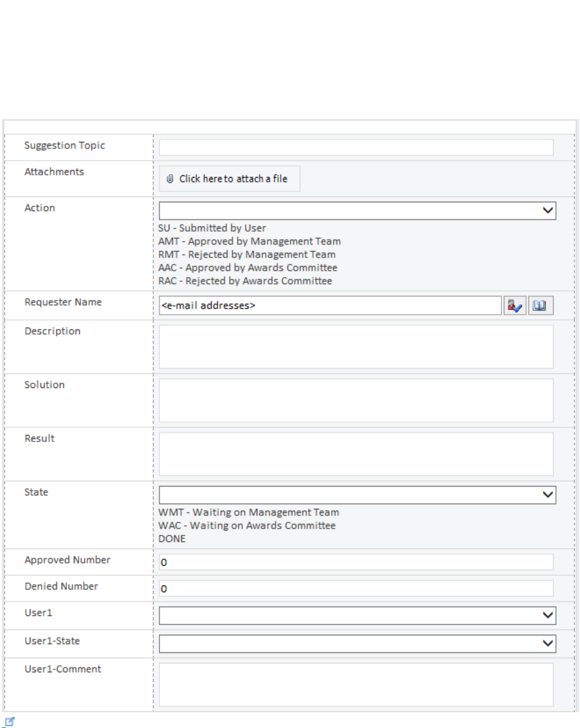Click the Check Names icon
Screen dimensions: 580x728
pos(514,305)
